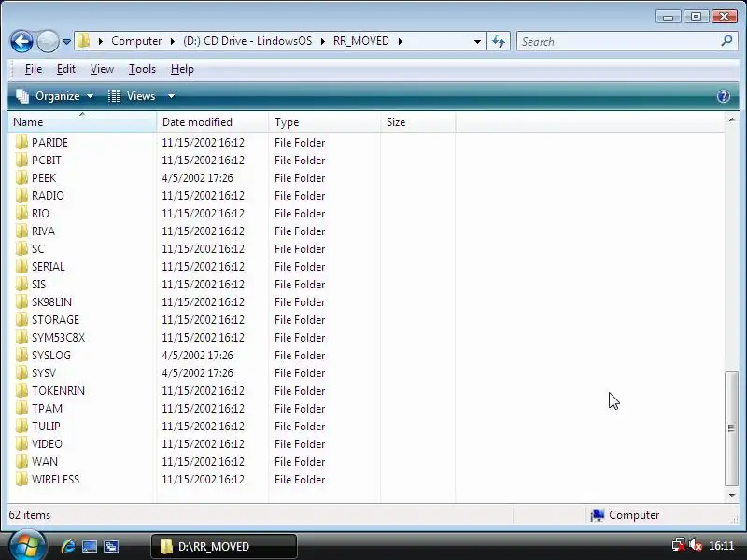Select the RIO folder icon
Image resolution: width=747 pixels, height=560 pixels.
click(x=21, y=214)
